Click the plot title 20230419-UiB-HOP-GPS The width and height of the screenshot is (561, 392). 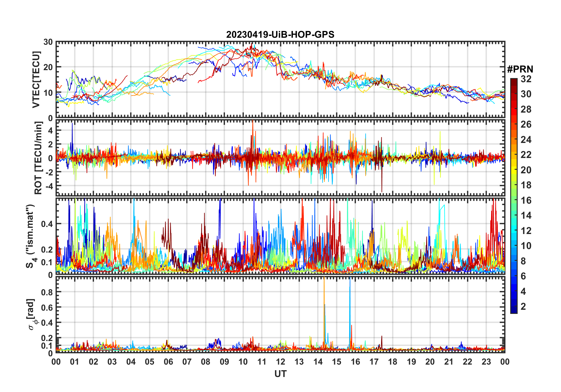coord(280,35)
